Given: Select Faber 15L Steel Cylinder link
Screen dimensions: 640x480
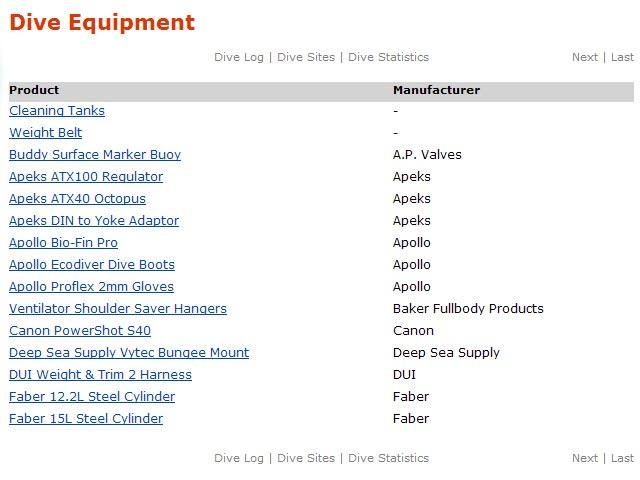Looking at the screenshot, I should point(86,419).
